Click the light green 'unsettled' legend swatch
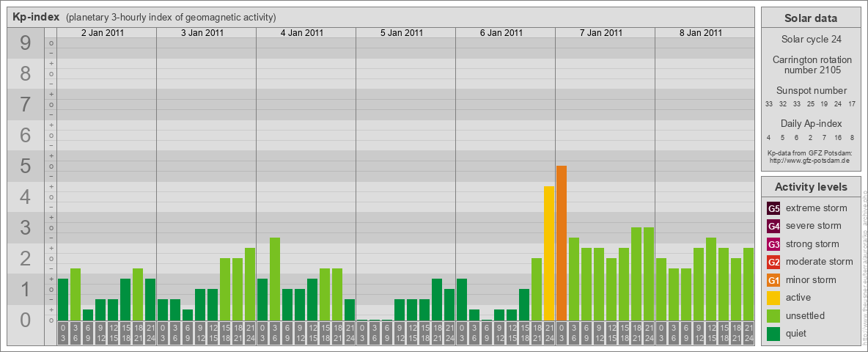Viewport: 868px width, 352px height. [x=774, y=316]
